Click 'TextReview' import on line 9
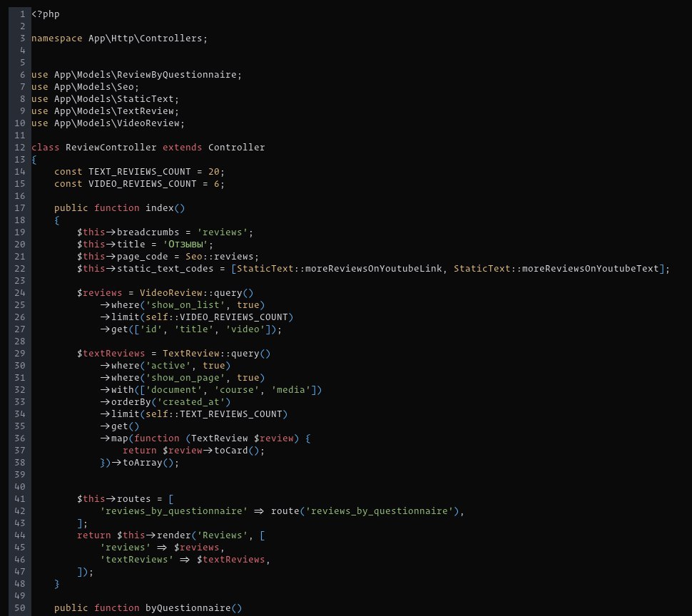 pyautogui.click(x=146, y=111)
